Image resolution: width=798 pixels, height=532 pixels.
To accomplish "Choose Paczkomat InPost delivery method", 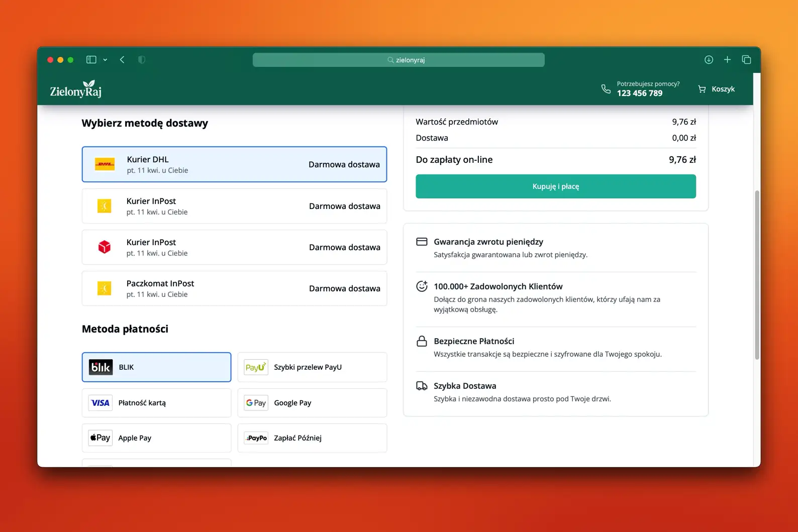I will pyautogui.click(x=234, y=288).
